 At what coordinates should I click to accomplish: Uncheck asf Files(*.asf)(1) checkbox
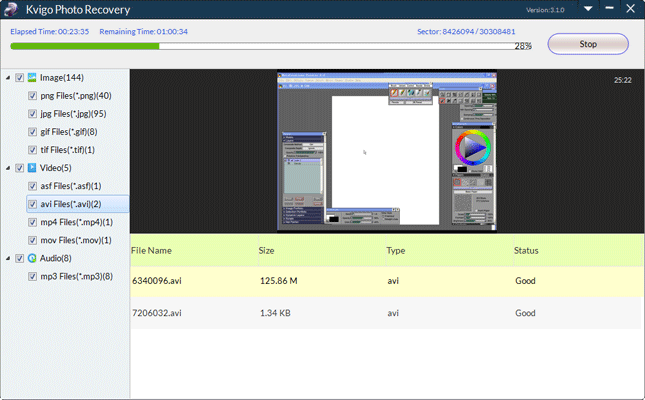(x=32, y=186)
